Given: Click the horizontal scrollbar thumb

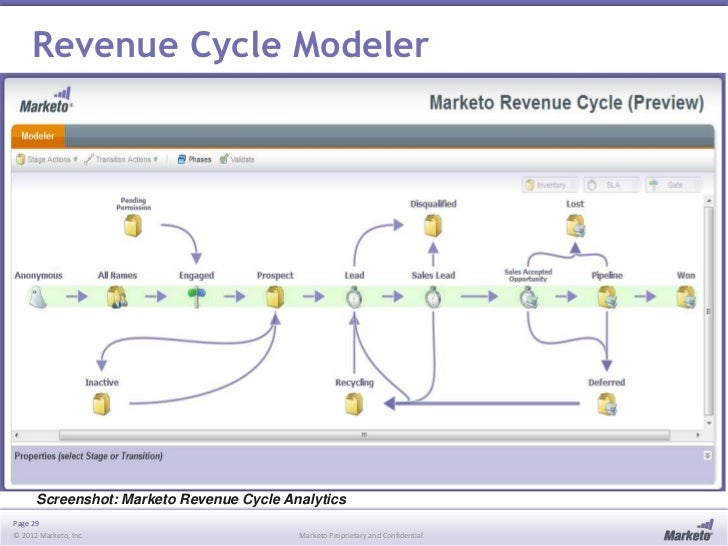Looking at the screenshot, I should [364, 435].
